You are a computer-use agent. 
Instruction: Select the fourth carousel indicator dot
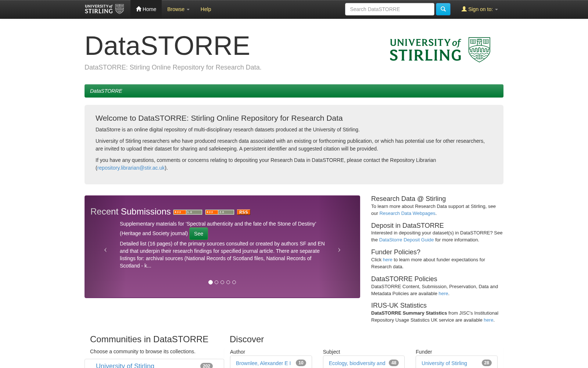point(228,282)
